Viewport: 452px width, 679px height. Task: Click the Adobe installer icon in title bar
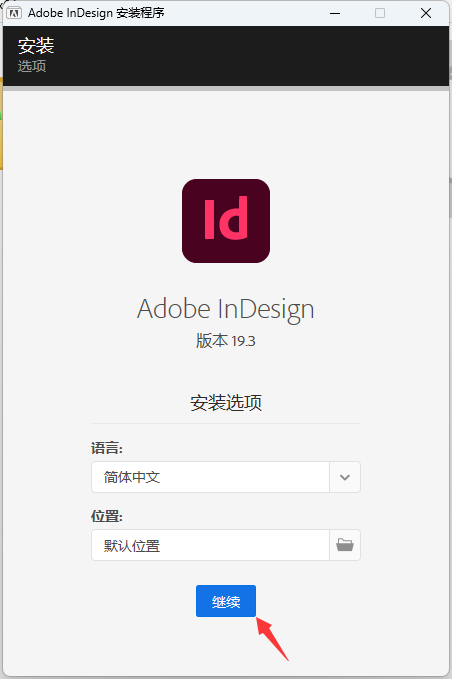(x=14, y=13)
